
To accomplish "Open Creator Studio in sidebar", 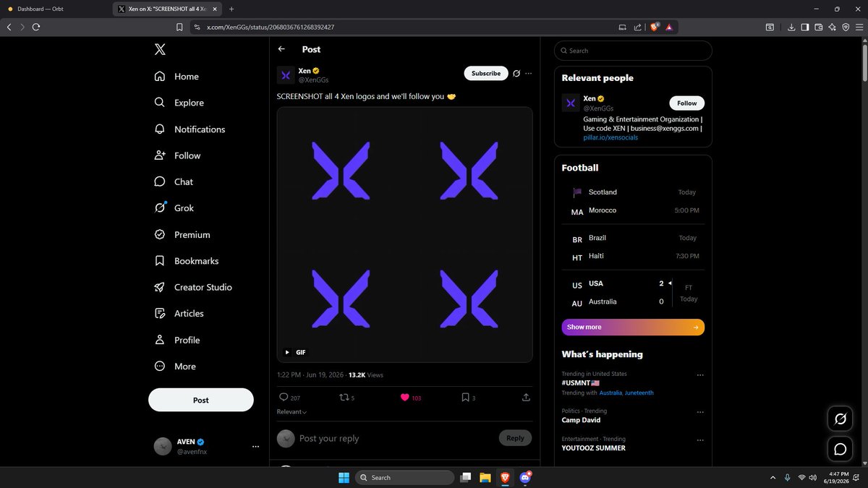I will (193, 287).
